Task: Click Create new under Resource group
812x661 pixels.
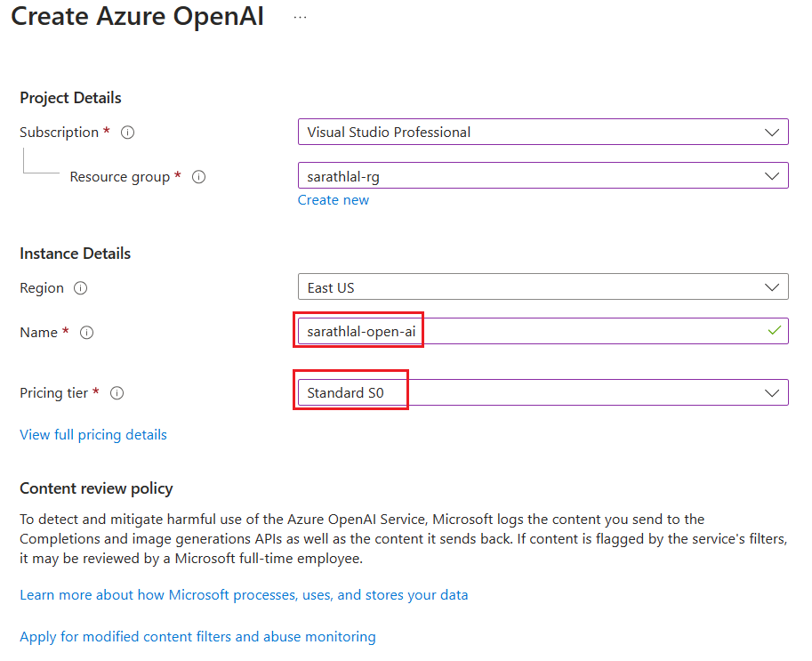Action: tap(333, 199)
